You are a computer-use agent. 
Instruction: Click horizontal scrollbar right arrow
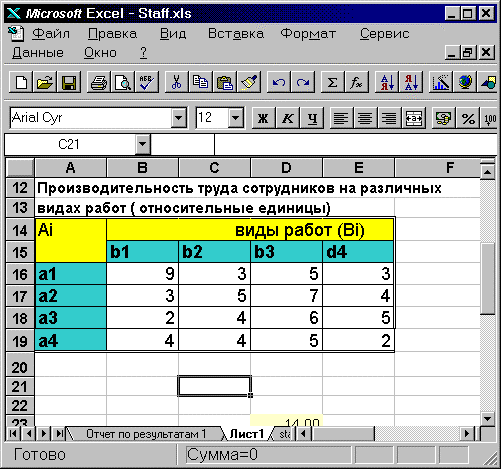tap(467, 434)
